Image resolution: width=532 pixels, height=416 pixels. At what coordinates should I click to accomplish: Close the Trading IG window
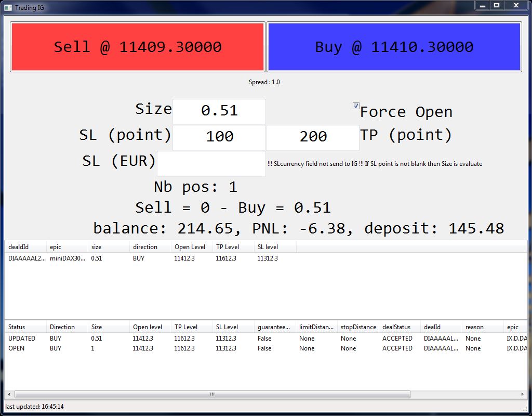[x=516, y=6]
